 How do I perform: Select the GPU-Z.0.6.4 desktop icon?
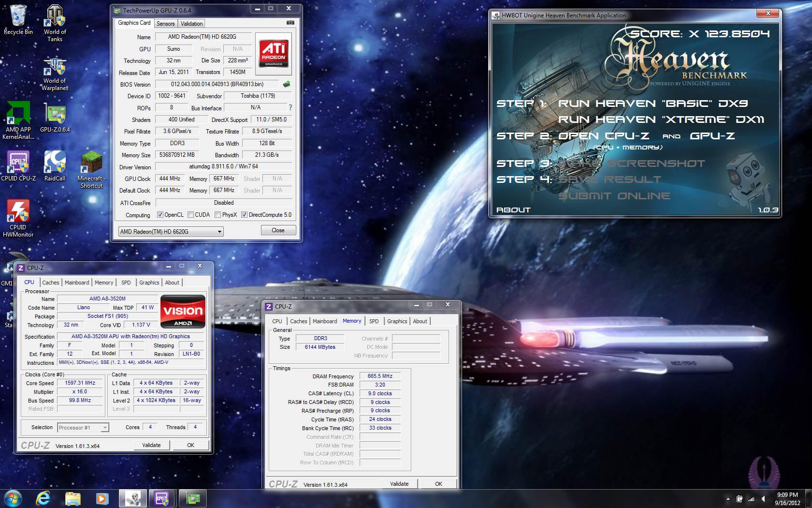[x=55, y=118]
